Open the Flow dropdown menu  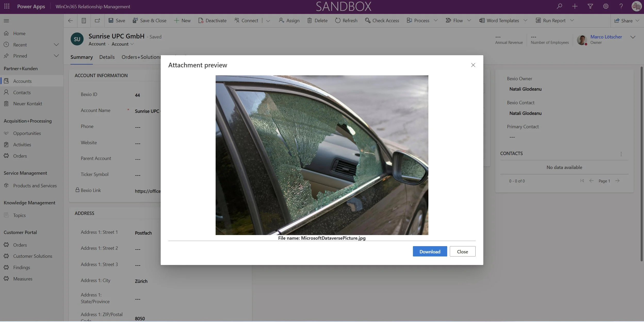(x=469, y=20)
